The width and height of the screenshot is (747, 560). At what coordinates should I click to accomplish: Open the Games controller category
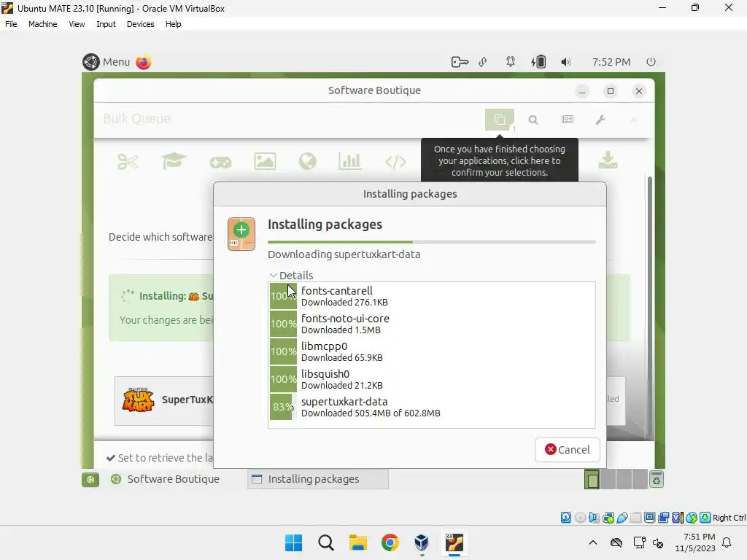point(220,163)
